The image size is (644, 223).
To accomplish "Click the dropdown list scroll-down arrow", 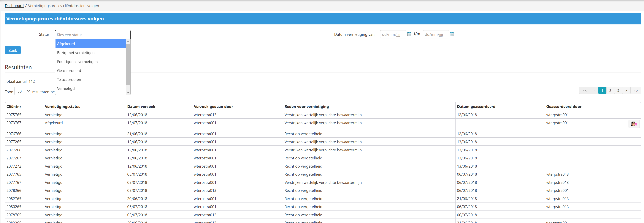I will [128, 92].
